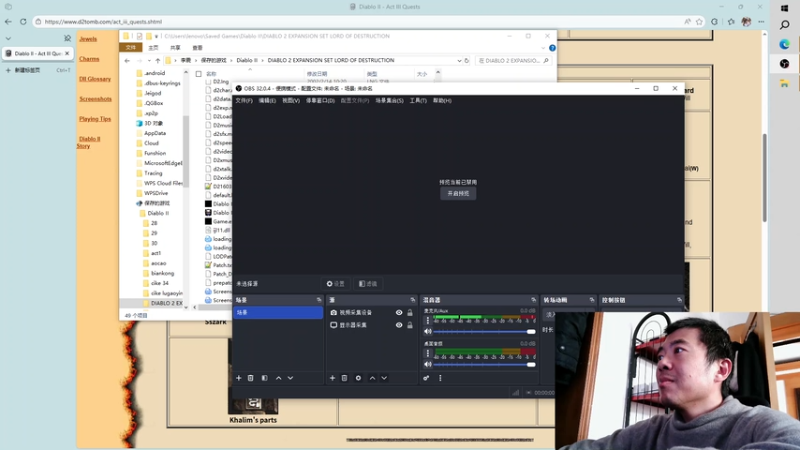Mute the 麦克风/Aux audio channel
Viewport: 800px width, 450px height.
pos(428,332)
